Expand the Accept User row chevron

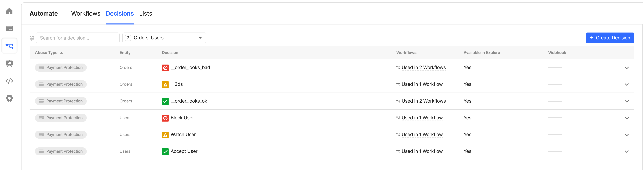627,152
